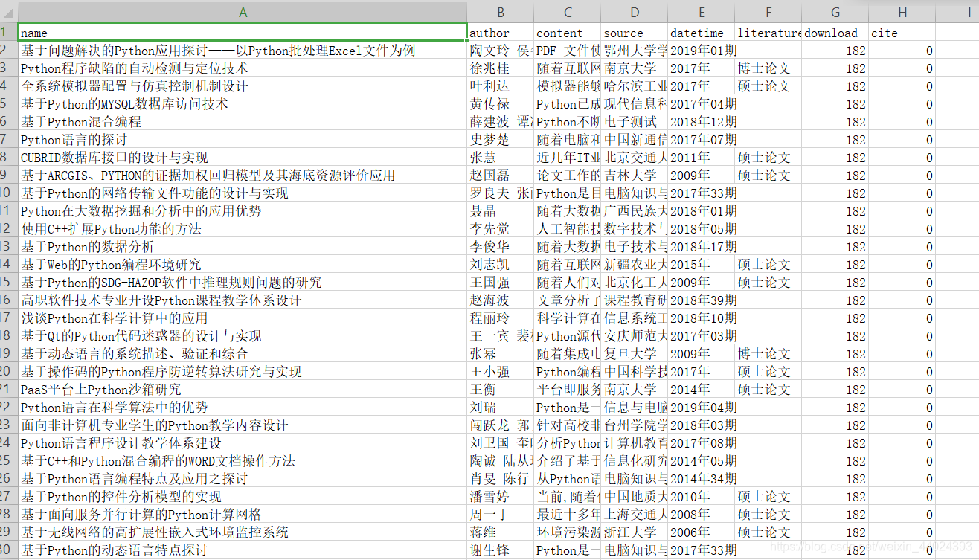
Task: Select cell "全系统模拟器配置与仿真控制机制设计"
Action: [243, 86]
